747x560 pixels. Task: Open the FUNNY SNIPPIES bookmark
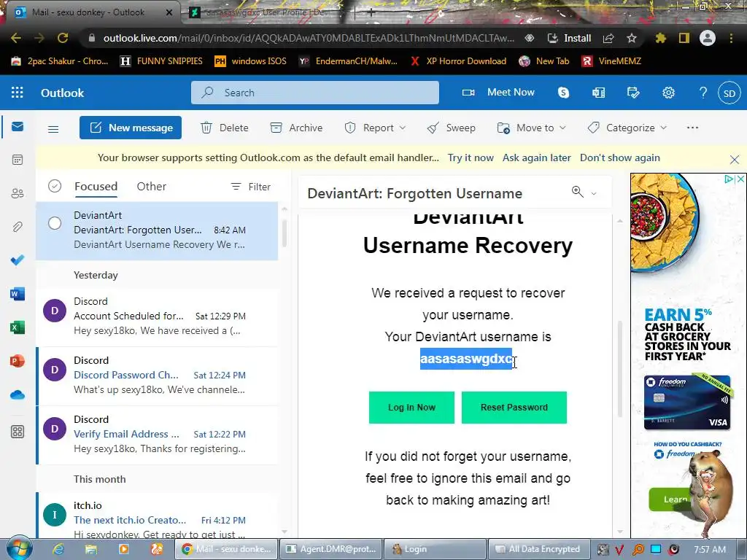[161, 61]
